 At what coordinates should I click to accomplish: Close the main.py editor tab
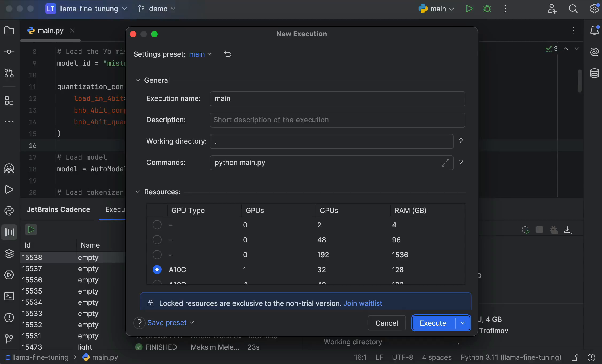(x=72, y=30)
